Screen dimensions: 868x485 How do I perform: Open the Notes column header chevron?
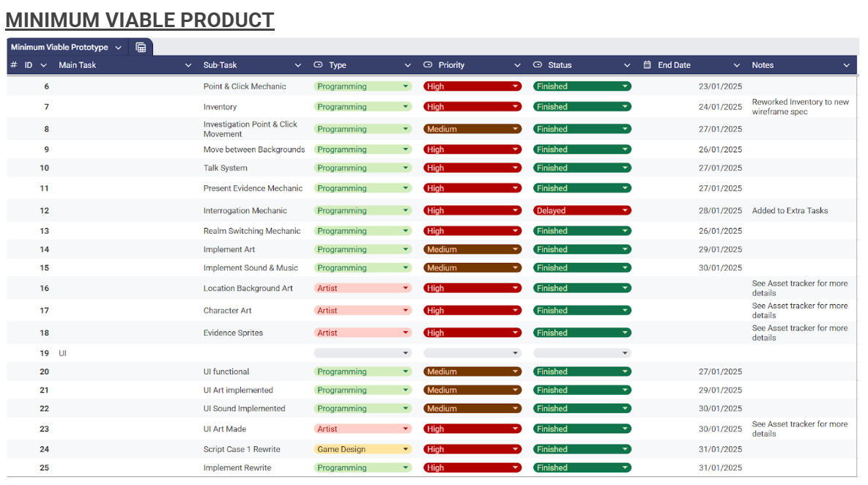click(847, 65)
